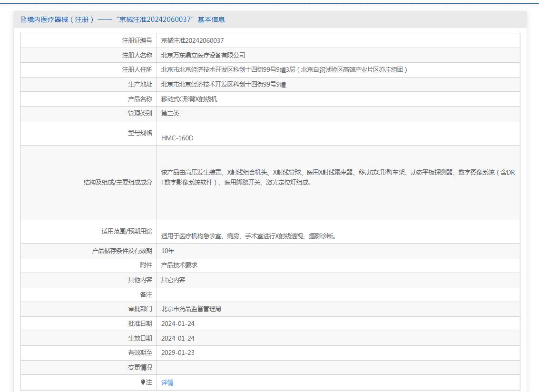Select model specification HMC-160D
The image size is (539, 392).
coord(177,138)
